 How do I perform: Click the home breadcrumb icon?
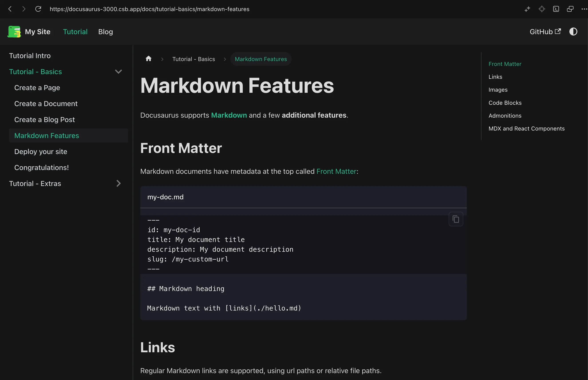[x=148, y=59]
